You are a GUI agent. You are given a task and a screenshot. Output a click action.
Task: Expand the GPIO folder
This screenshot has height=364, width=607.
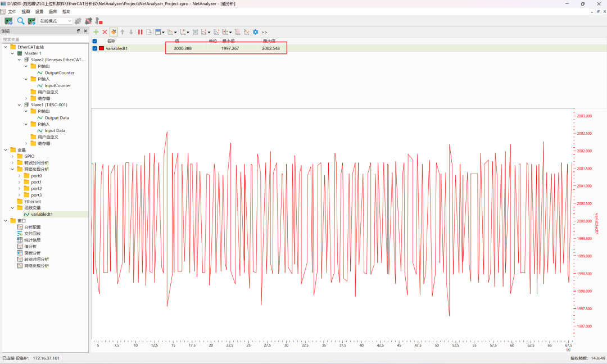pyautogui.click(x=12, y=156)
